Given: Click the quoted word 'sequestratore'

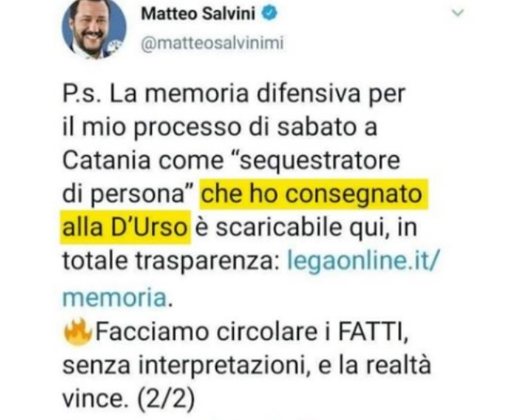Looking at the screenshot, I should 319,160.
